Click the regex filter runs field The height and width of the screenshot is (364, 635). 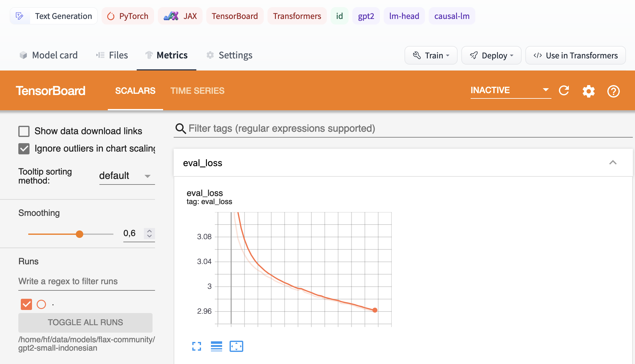[x=87, y=281]
